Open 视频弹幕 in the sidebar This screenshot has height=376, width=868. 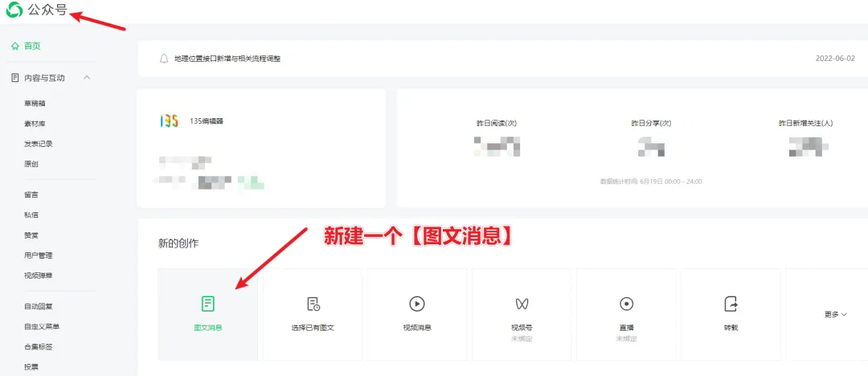(39, 276)
